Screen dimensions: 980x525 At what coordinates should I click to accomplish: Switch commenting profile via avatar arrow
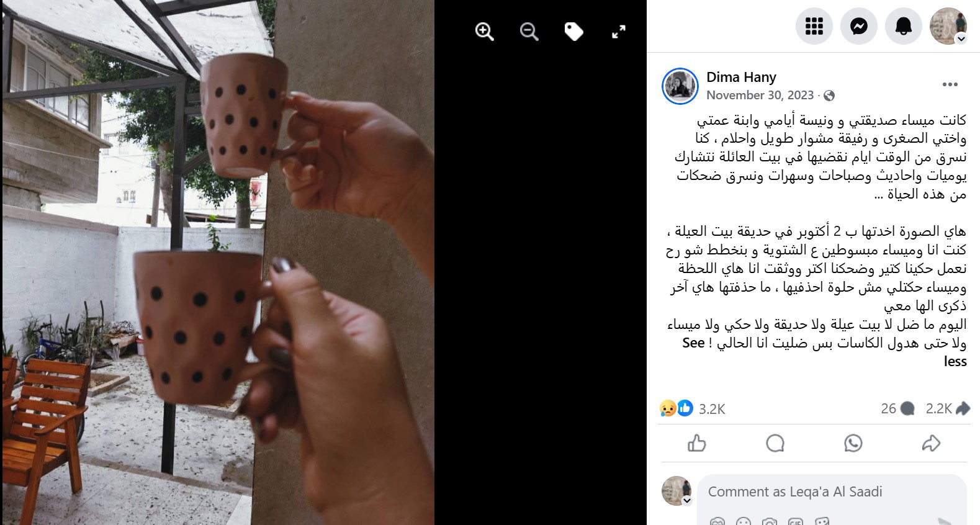[x=686, y=500]
